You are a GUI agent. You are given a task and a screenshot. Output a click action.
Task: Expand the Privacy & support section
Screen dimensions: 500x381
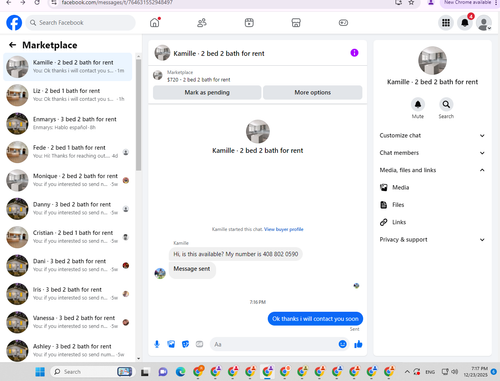coord(432,239)
